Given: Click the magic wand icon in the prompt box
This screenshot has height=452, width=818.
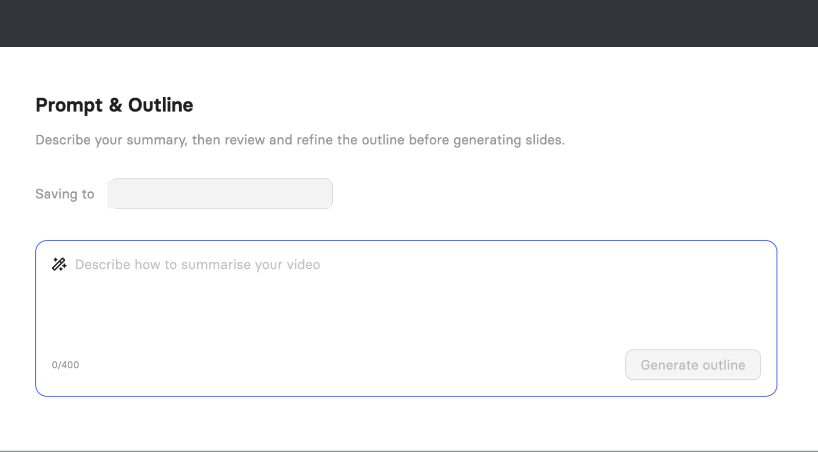Looking at the screenshot, I should point(59,265).
